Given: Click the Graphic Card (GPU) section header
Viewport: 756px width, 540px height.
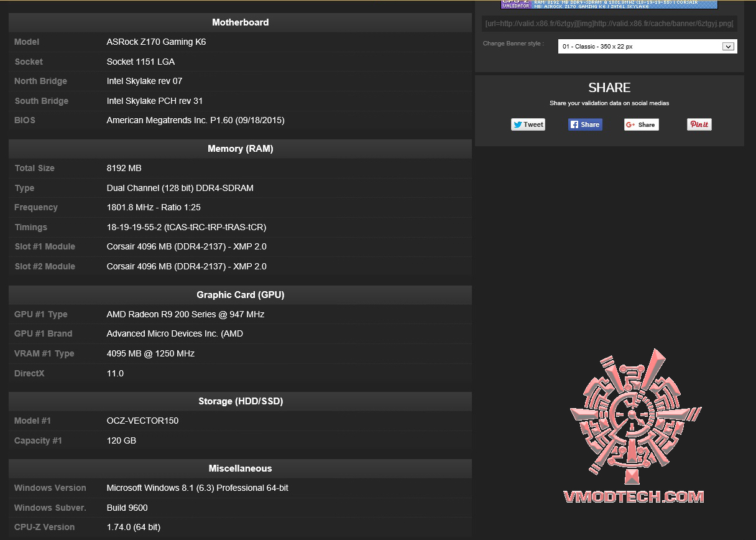Looking at the screenshot, I should coord(241,295).
